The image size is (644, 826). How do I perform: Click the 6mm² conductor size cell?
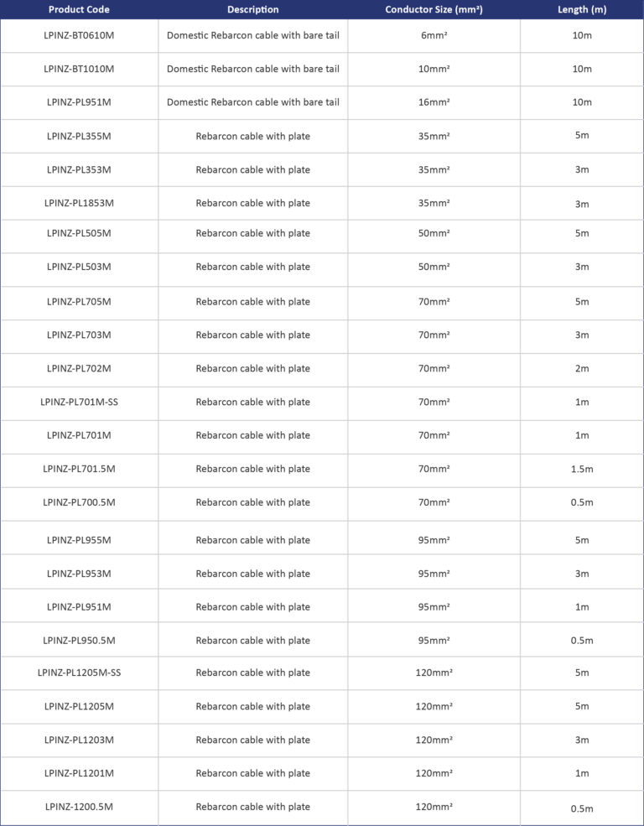point(434,35)
